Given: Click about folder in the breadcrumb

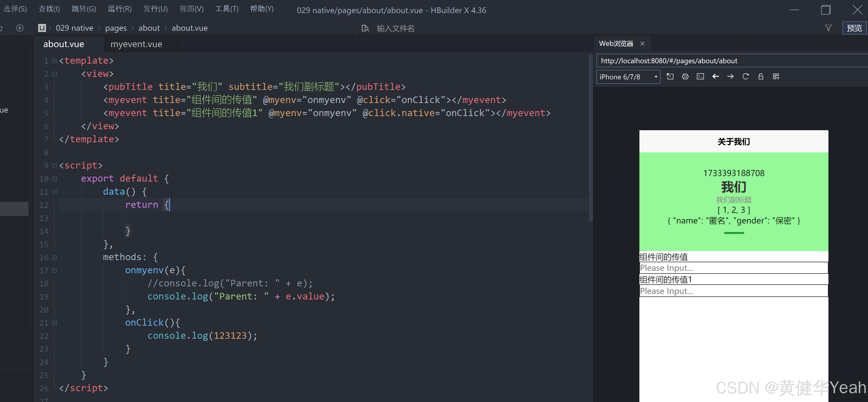Looking at the screenshot, I should [149, 28].
